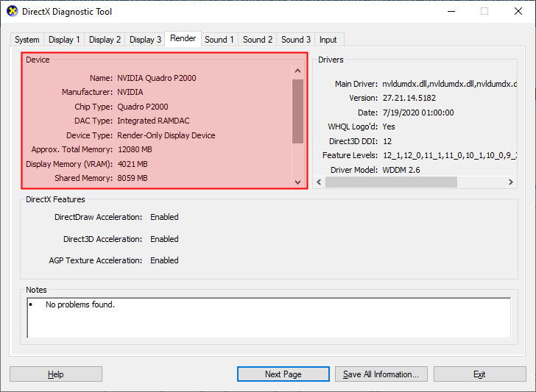Click the 'Display Memory (VRAM):' label
Screen dimensions: 536x392
click(69, 164)
